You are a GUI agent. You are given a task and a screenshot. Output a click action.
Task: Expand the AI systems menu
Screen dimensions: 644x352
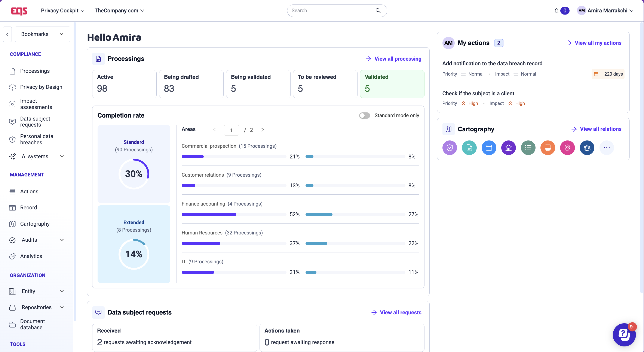click(x=62, y=156)
